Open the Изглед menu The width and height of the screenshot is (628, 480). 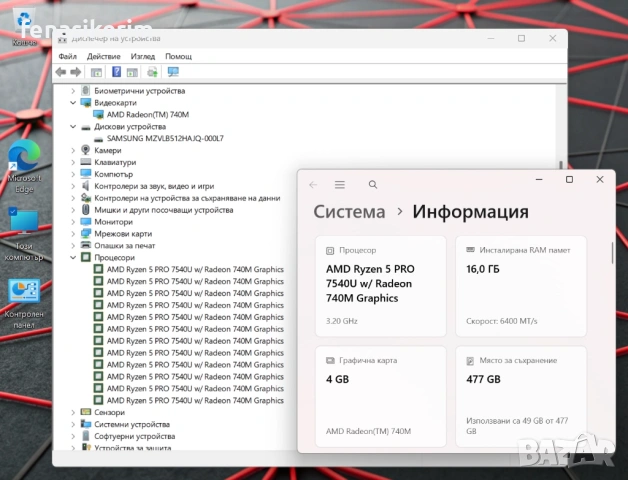[x=143, y=56]
